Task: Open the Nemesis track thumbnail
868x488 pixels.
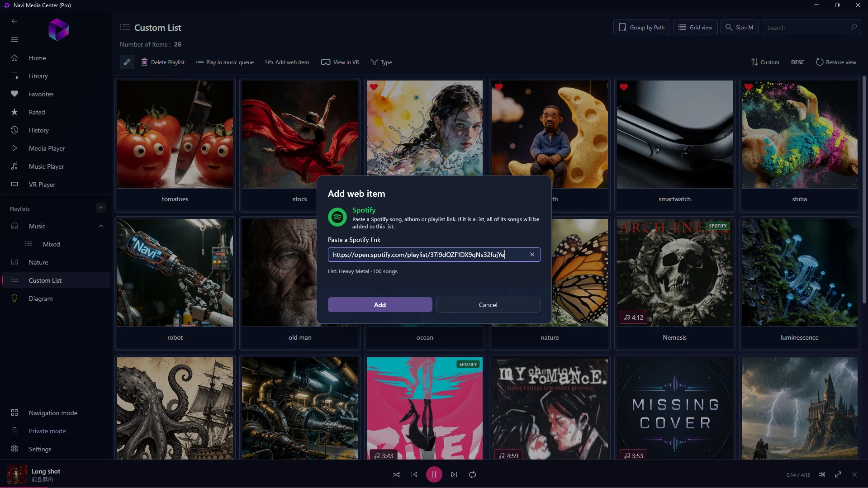Action: coord(674,273)
